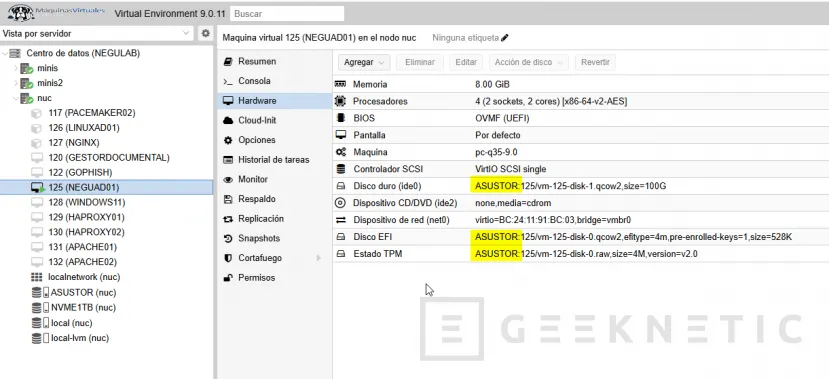Select VM 130 (HAPROXY02)

tap(86, 232)
